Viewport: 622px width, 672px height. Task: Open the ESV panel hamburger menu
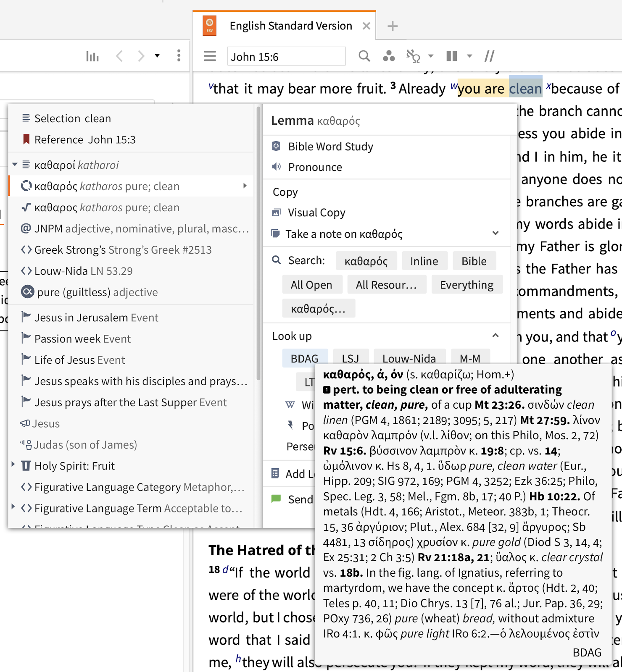(x=210, y=56)
